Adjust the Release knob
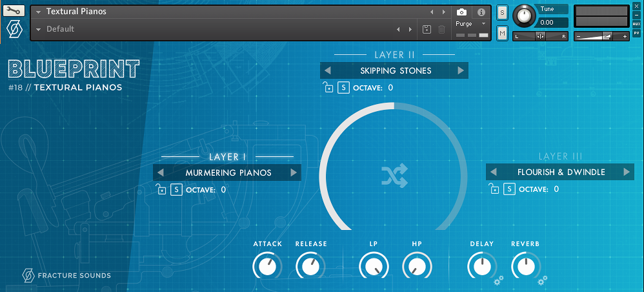 310,267
